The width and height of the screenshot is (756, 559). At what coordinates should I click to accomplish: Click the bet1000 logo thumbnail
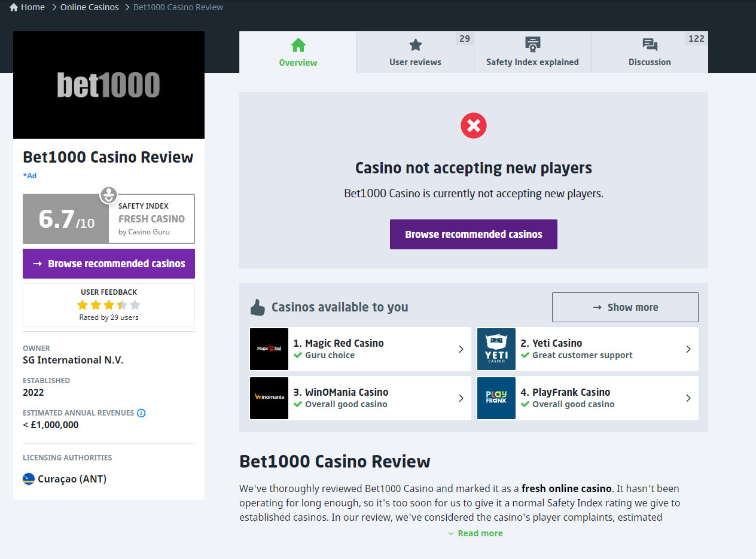pos(109,85)
